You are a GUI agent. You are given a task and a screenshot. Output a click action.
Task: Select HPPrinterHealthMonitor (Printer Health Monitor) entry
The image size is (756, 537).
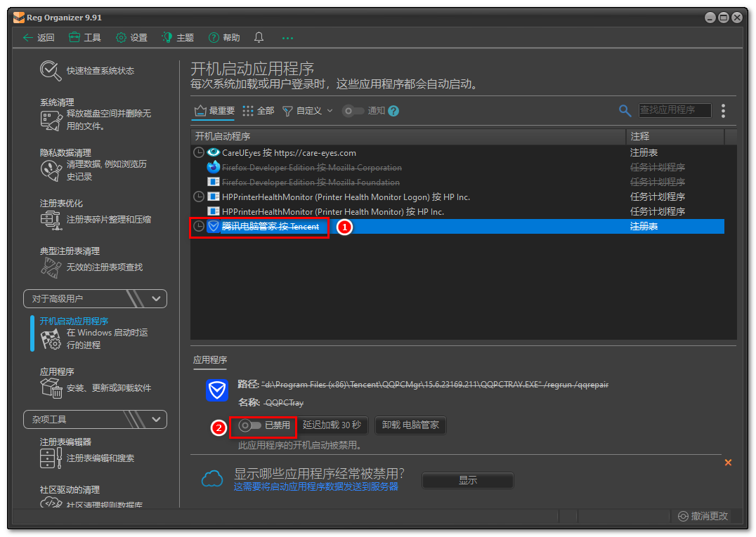[x=457, y=211]
